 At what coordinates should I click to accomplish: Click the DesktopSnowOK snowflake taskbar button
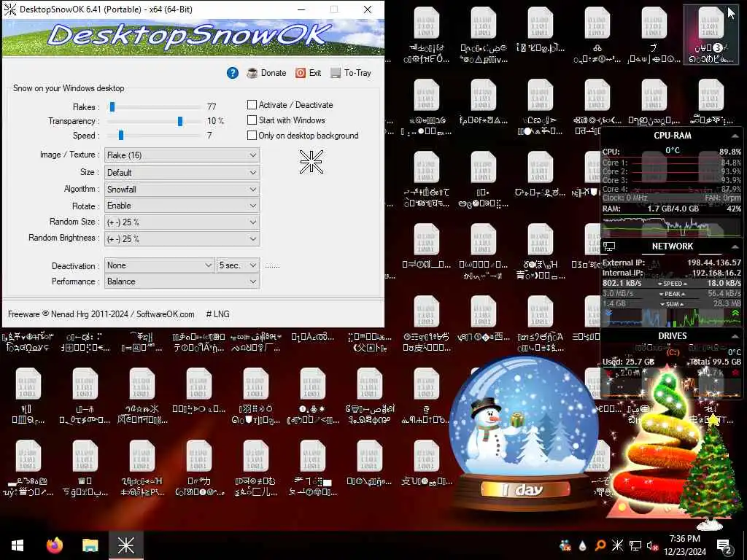click(125, 545)
